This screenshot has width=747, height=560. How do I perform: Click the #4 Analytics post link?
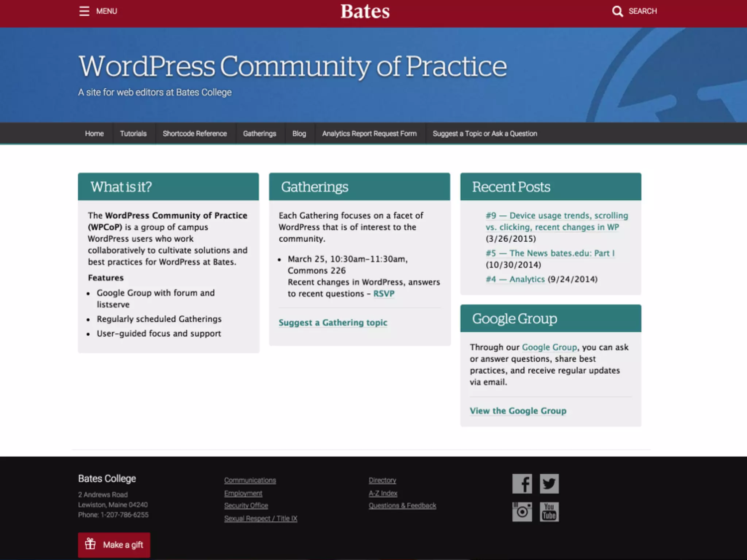[x=515, y=279]
